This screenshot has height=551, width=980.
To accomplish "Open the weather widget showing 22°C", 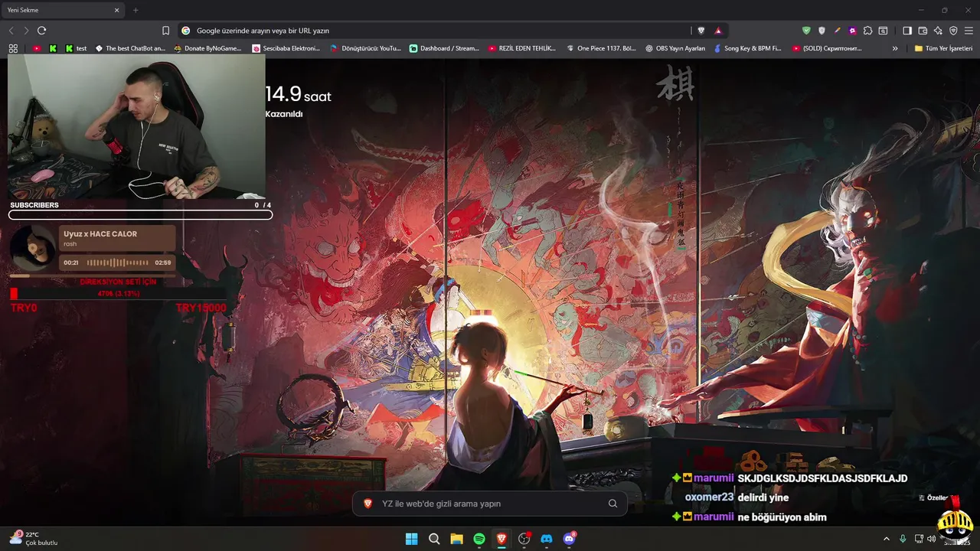I will [34, 539].
